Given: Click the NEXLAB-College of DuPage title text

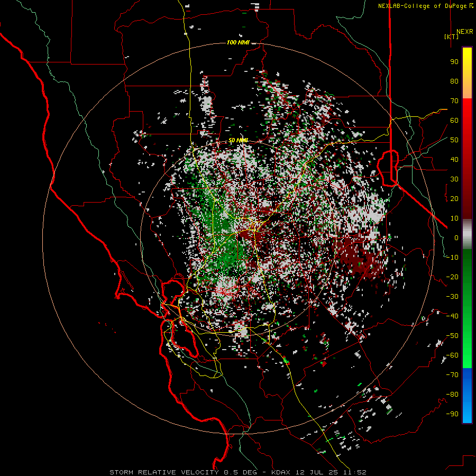Looking at the screenshot, I should (x=423, y=6).
